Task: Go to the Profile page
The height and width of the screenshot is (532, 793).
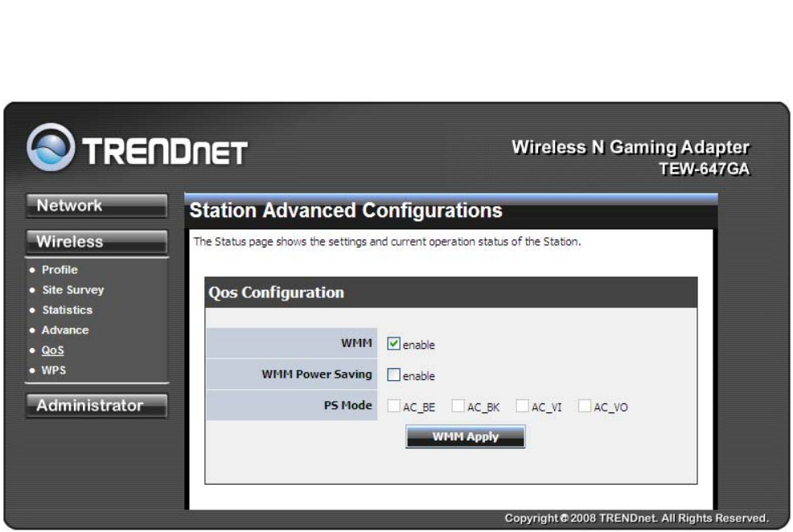Action: pyautogui.click(x=60, y=270)
